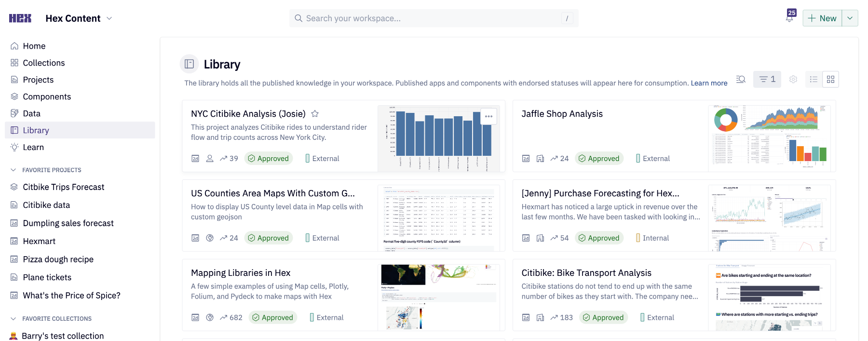
Task: Open US Counties Area Maps project
Action: tap(273, 193)
